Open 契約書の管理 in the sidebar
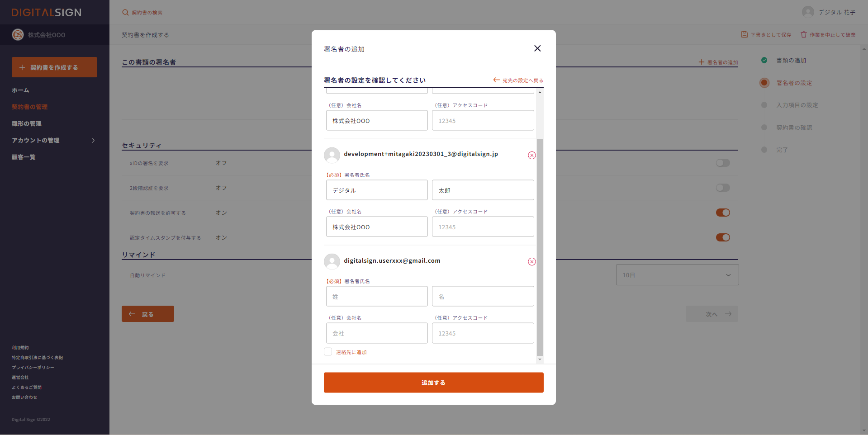The image size is (868, 435). coord(29,107)
